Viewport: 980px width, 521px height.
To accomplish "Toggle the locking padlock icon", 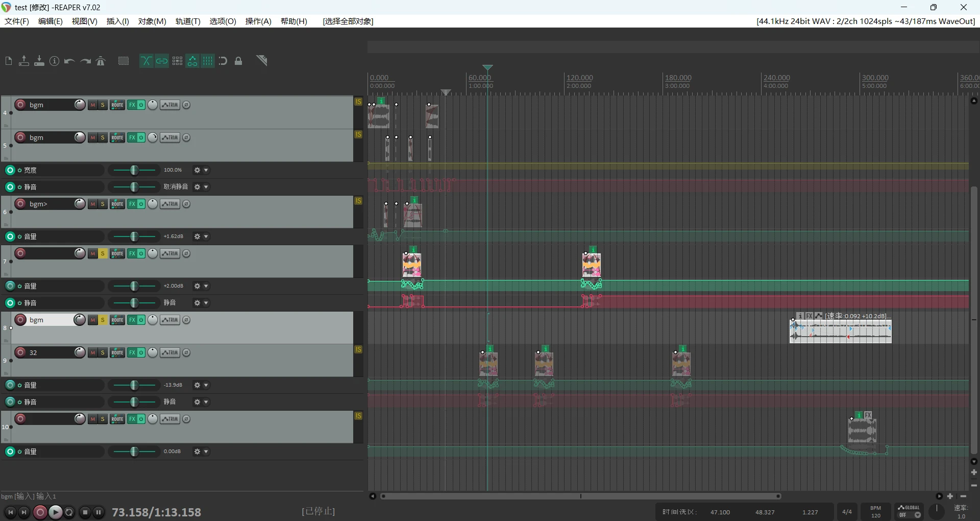I will pyautogui.click(x=238, y=61).
